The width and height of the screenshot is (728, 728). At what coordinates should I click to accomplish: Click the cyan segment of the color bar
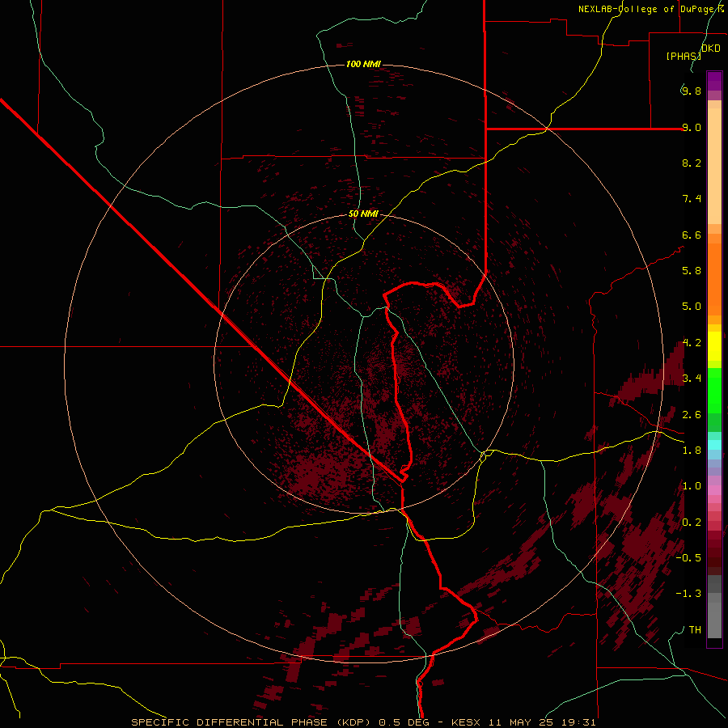pos(714,445)
